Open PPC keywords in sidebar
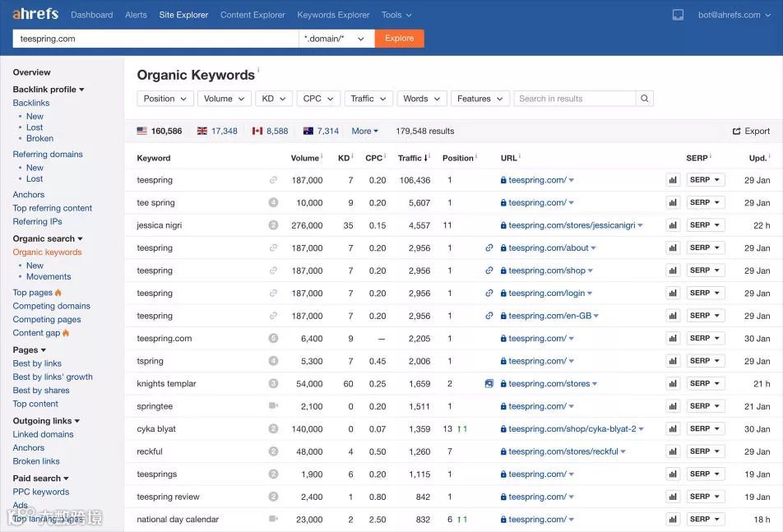This screenshot has width=783, height=532. [x=41, y=492]
